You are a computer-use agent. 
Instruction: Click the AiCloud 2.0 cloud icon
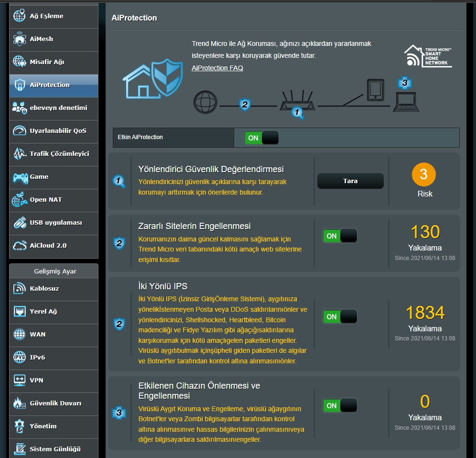click(20, 246)
